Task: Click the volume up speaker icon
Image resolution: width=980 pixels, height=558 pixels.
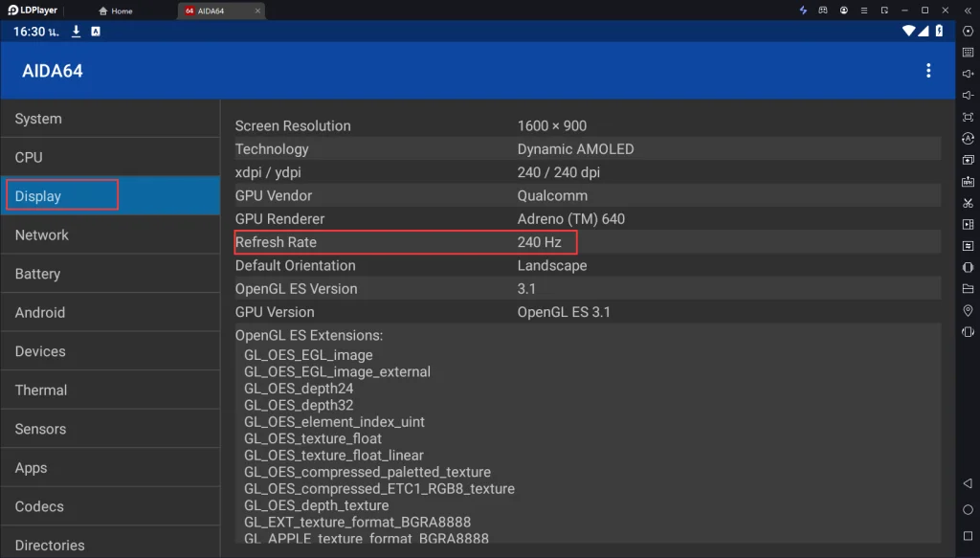Action: coord(968,74)
